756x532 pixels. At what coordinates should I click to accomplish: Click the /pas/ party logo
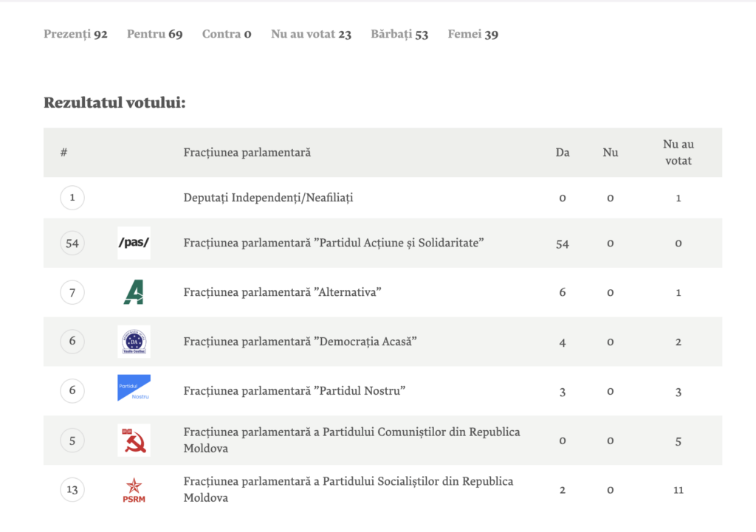pyautogui.click(x=134, y=243)
